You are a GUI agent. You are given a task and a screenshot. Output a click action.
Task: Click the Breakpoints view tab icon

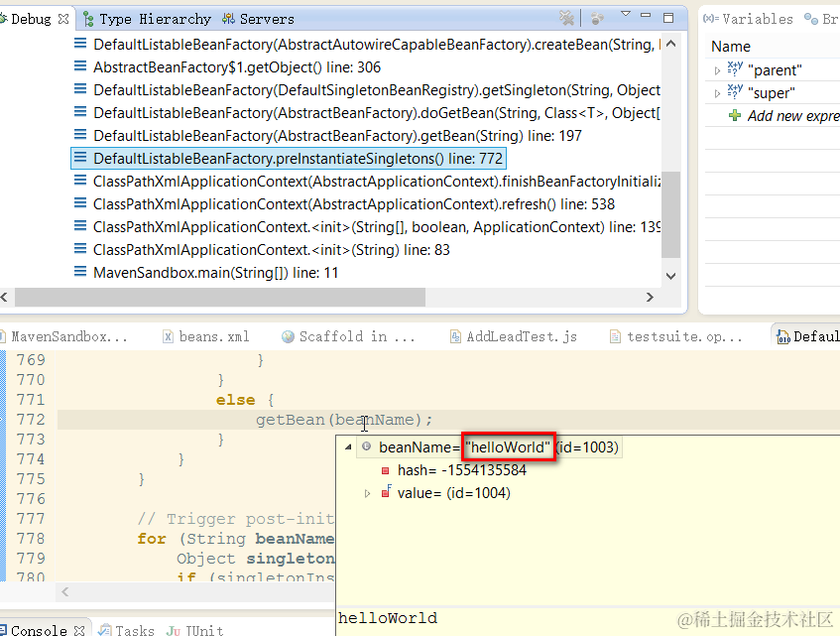(x=810, y=19)
